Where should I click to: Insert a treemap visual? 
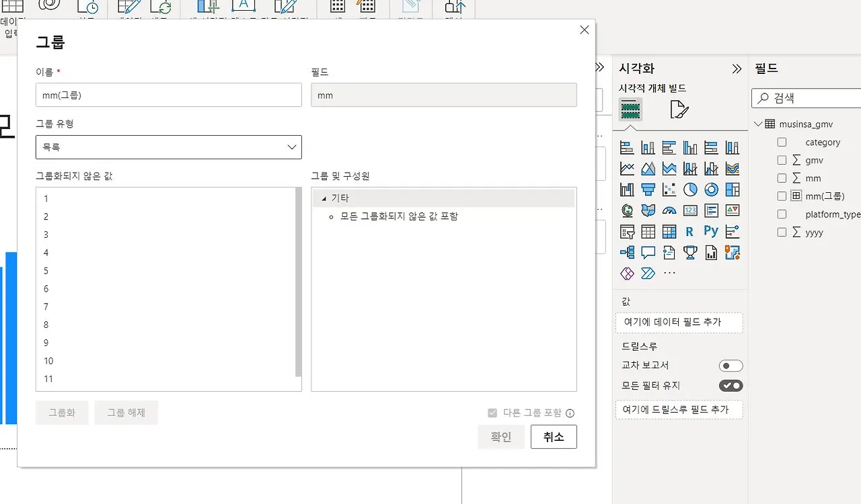point(733,190)
